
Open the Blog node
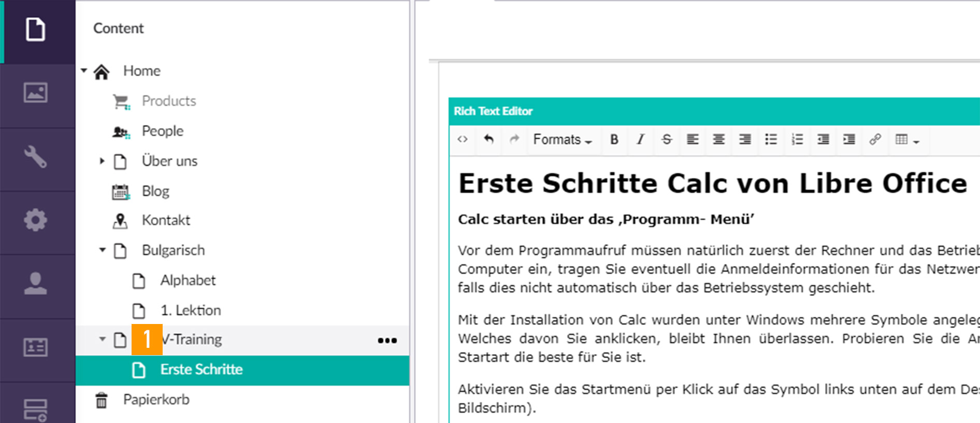click(x=155, y=191)
